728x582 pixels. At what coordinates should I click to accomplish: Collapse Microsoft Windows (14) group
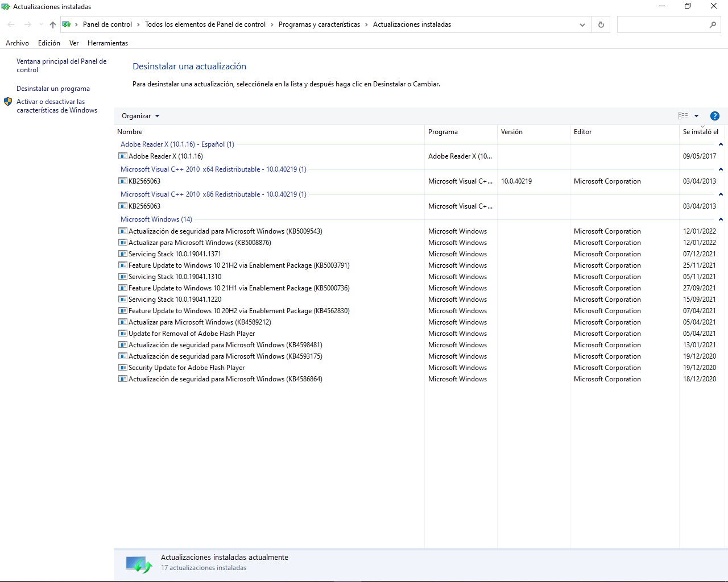(721, 219)
